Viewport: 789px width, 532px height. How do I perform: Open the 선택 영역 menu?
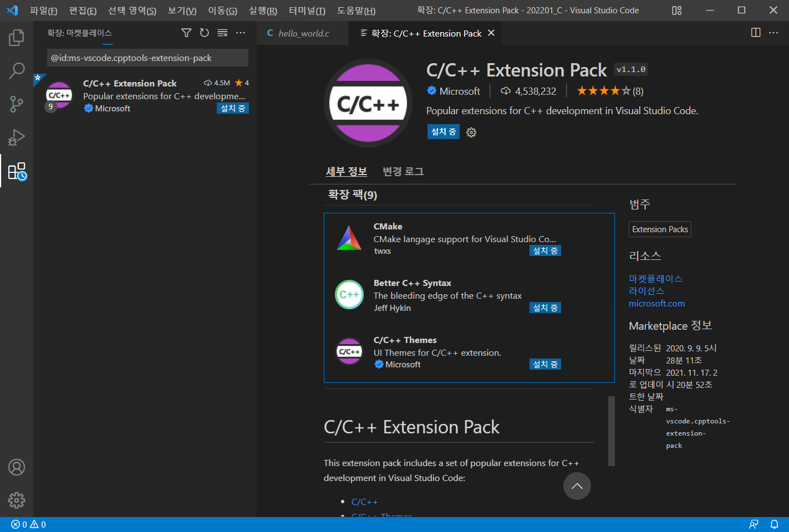(x=132, y=11)
